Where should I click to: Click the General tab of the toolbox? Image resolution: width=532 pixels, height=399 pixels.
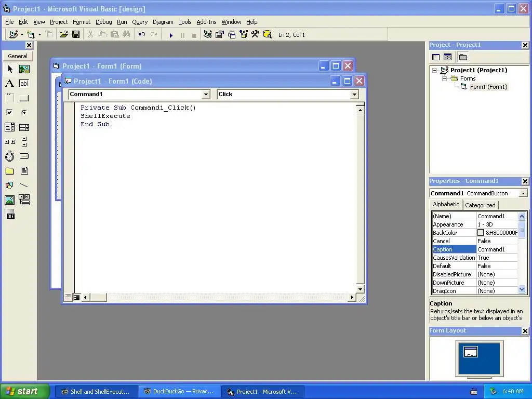pos(18,56)
